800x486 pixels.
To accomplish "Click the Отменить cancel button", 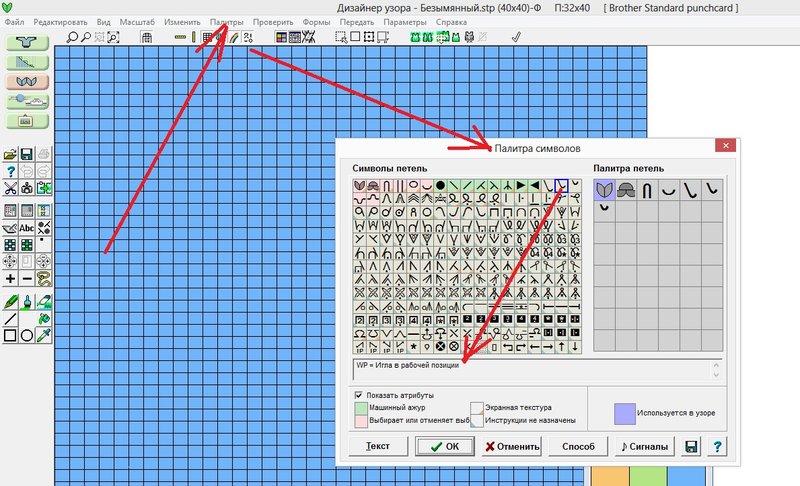I will [512, 446].
